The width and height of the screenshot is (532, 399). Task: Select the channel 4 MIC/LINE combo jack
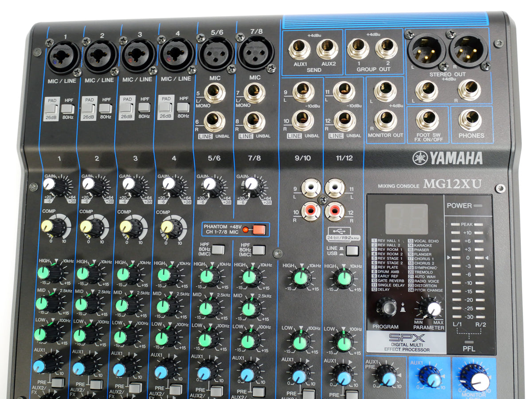pos(177,55)
